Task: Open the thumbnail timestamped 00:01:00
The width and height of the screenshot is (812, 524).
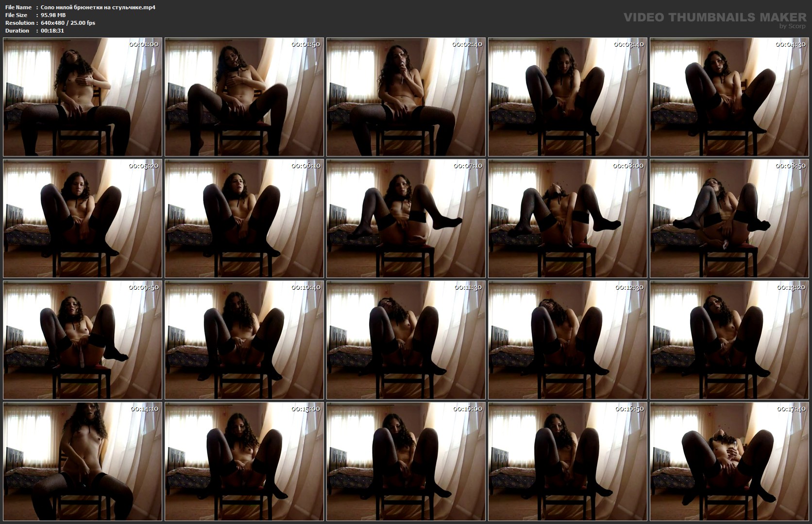Action: (x=82, y=97)
